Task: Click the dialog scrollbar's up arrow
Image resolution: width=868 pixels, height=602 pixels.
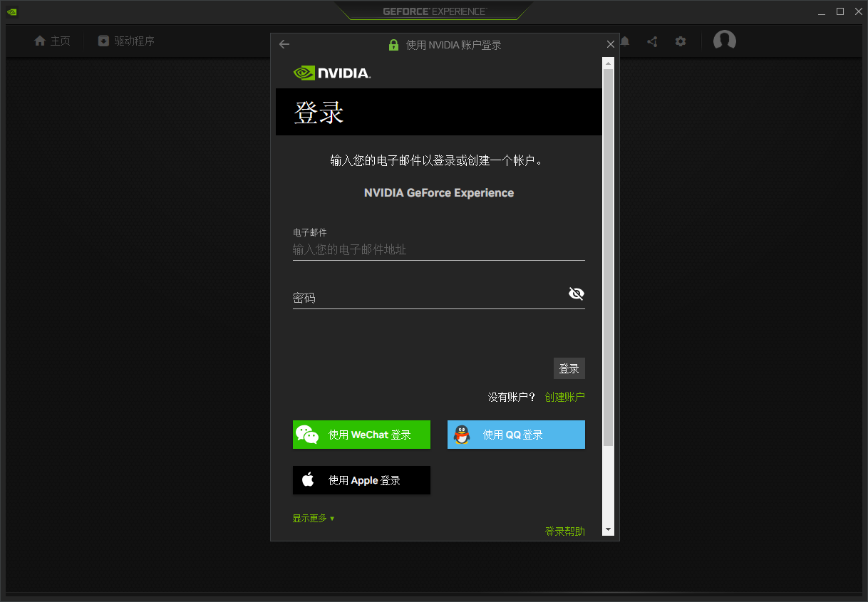Action: tap(608, 63)
